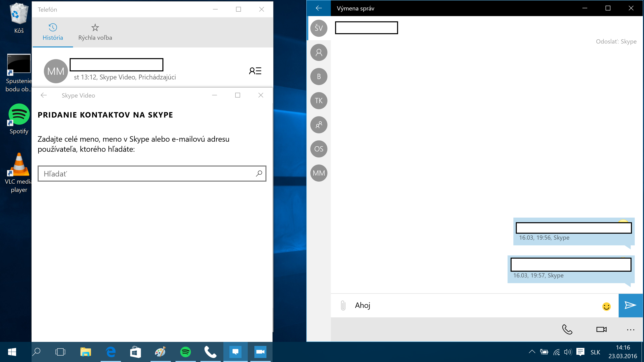The image size is (644, 362).
Task: Start a voice call with phone icon
Action: point(567,329)
